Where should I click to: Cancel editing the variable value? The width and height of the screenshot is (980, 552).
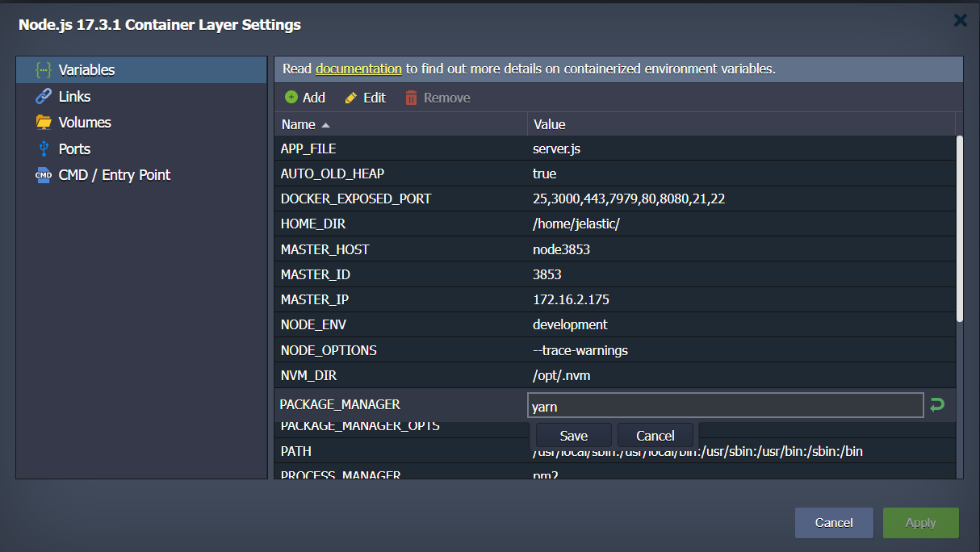[655, 435]
